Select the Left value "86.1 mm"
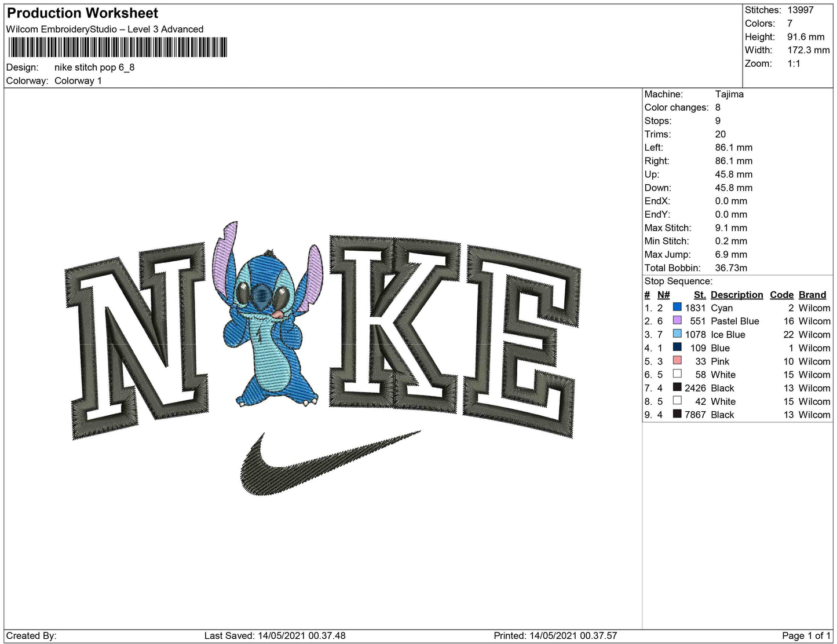837x644 pixels. coord(734,147)
